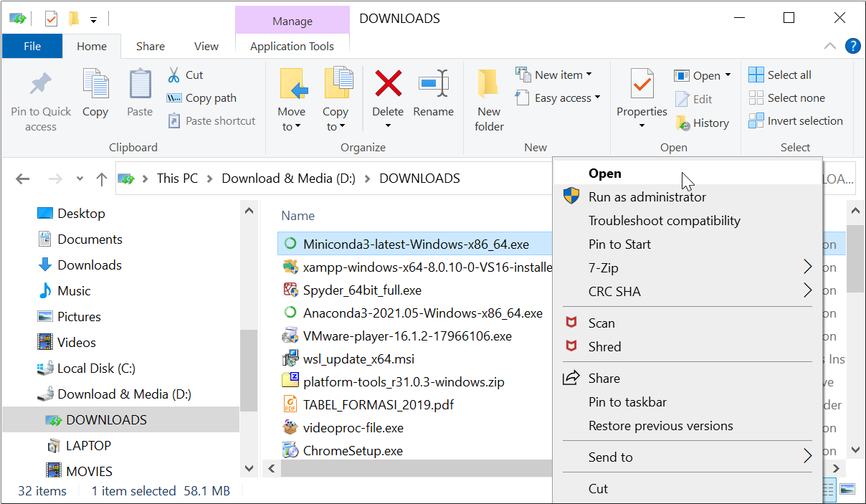The width and height of the screenshot is (866, 504).
Task: Click This PC in address bar
Action: coord(177,178)
